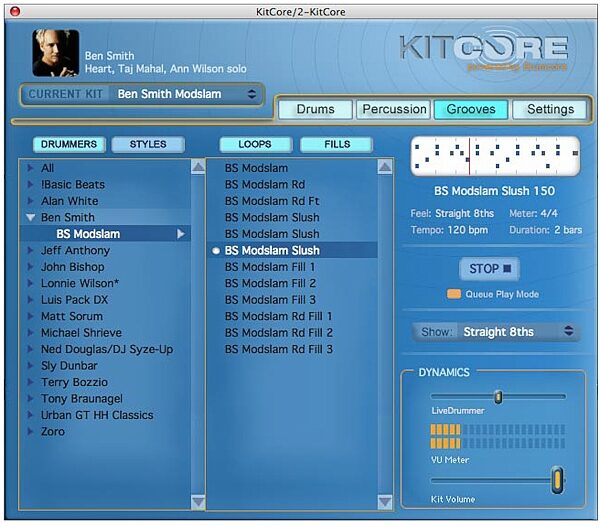Toggle the LOOPS filter button

pos(255,145)
